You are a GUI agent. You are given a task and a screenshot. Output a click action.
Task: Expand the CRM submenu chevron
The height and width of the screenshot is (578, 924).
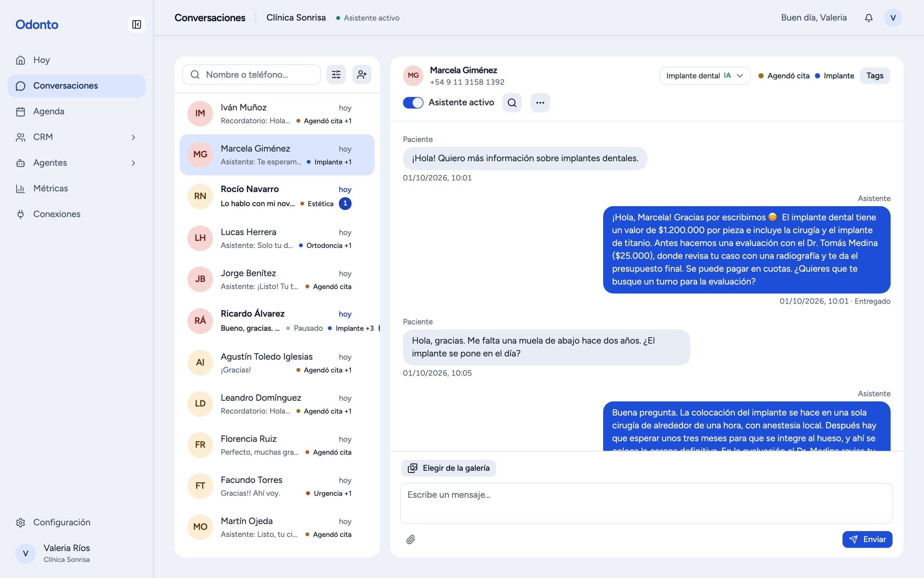click(x=133, y=137)
